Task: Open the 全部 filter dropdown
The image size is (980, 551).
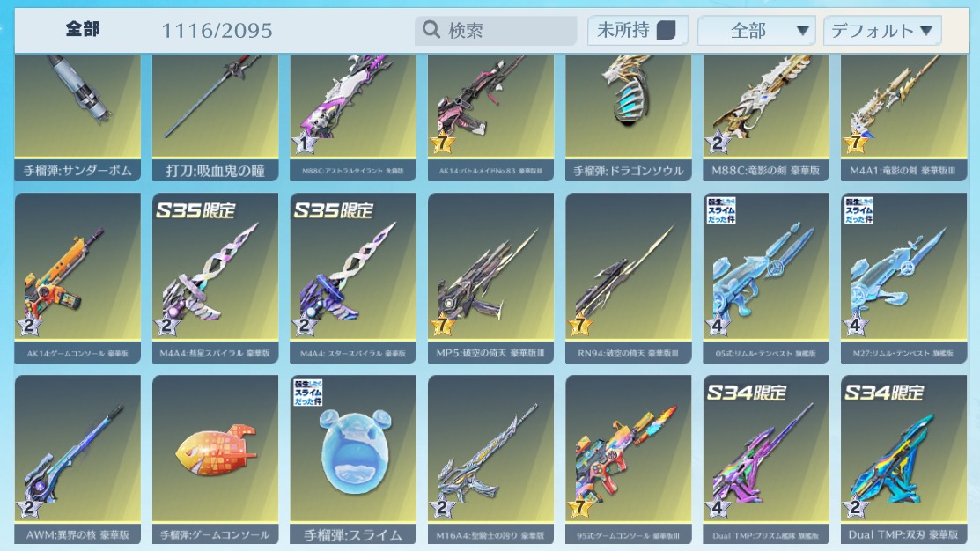Action: click(x=756, y=31)
